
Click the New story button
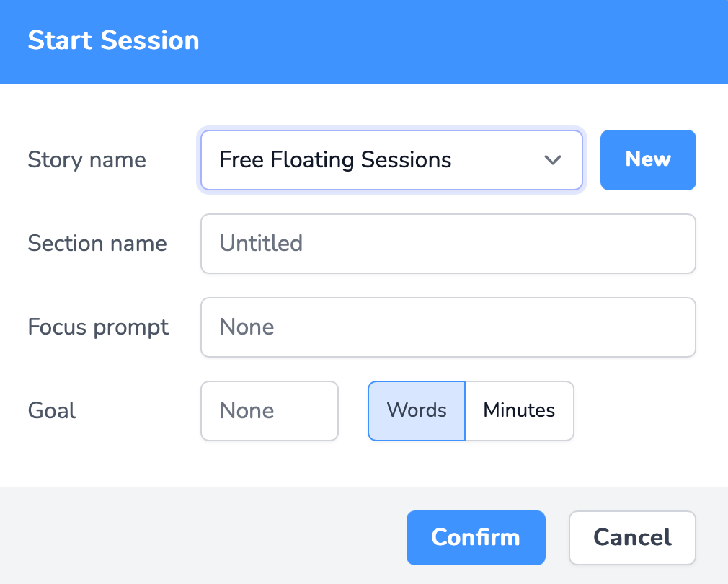(648, 160)
